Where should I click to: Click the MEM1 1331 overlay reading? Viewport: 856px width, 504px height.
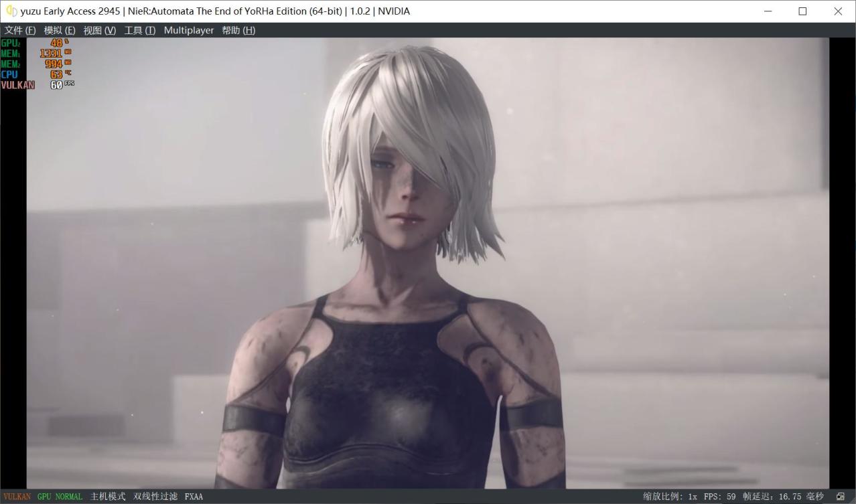[x=36, y=54]
